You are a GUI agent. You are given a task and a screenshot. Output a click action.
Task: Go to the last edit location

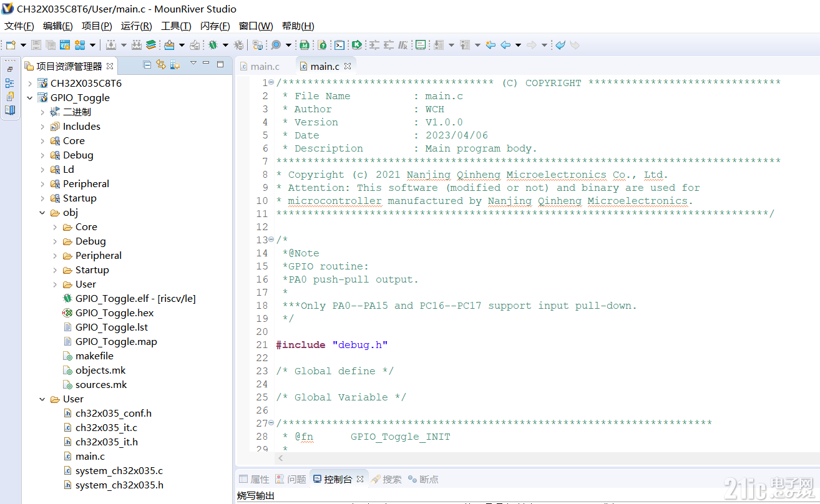tap(491, 45)
